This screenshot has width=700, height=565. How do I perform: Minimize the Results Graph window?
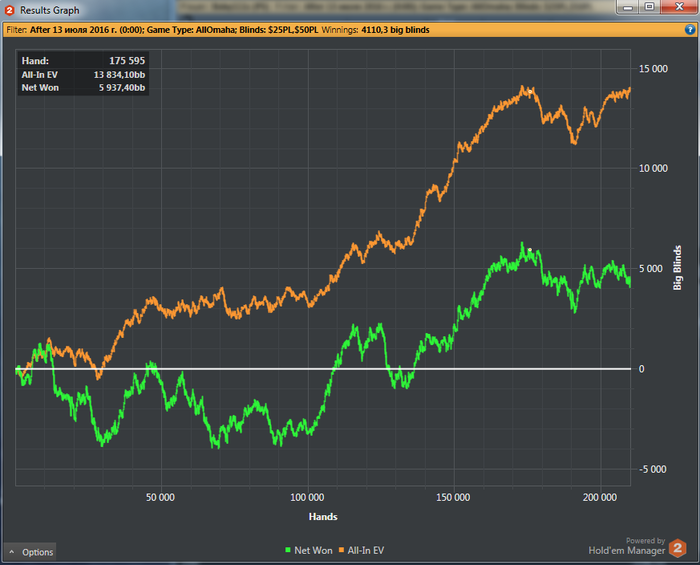coord(628,7)
